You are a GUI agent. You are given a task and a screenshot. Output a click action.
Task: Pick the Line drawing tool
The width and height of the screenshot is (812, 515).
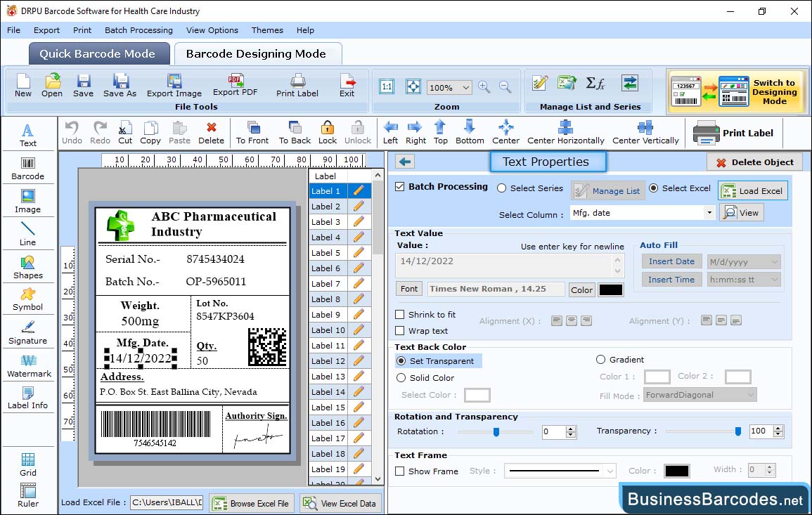point(28,233)
